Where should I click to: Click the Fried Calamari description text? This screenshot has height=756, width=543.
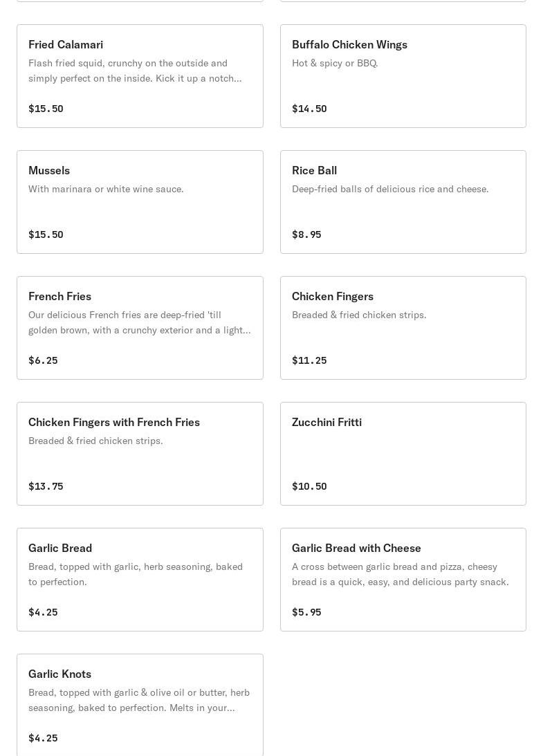(x=135, y=71)
